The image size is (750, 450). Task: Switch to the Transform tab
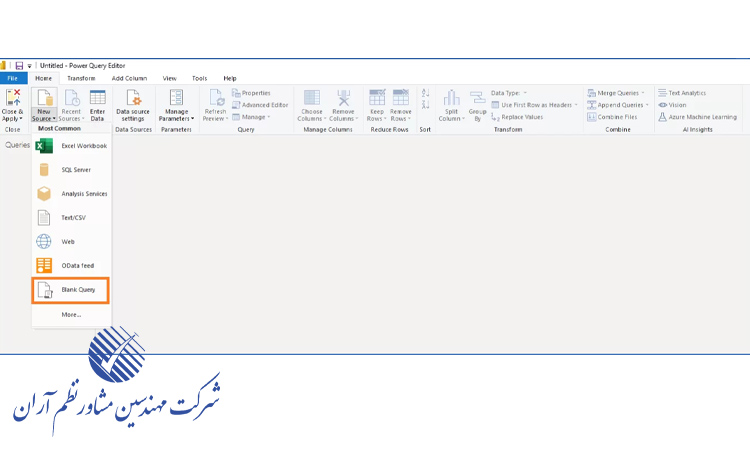81,78
